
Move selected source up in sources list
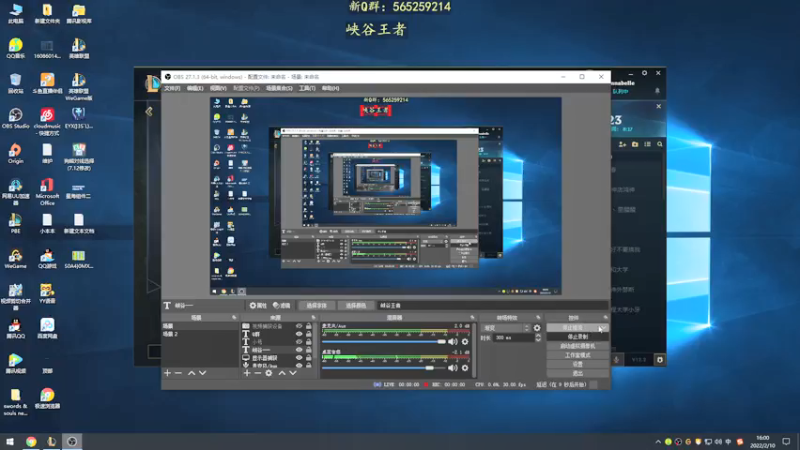pyautogui.click(x=282, y=373)
